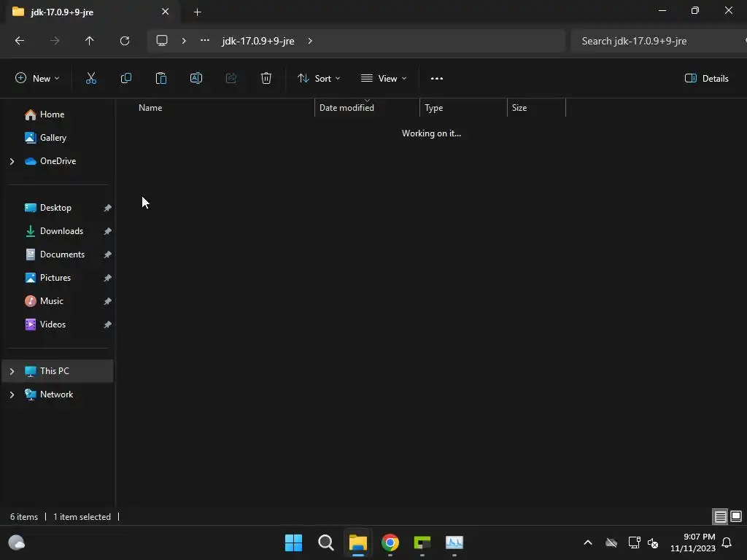This screenshot has height=560, width=747.
Task: Open the Videos quick access folder
Action: 53,324
